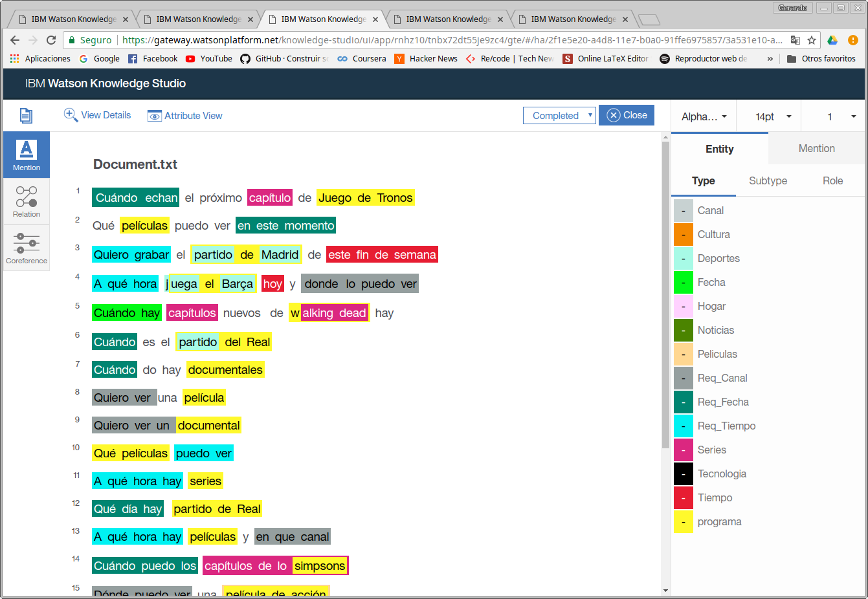Click the browser back arrow

(15, 40)
